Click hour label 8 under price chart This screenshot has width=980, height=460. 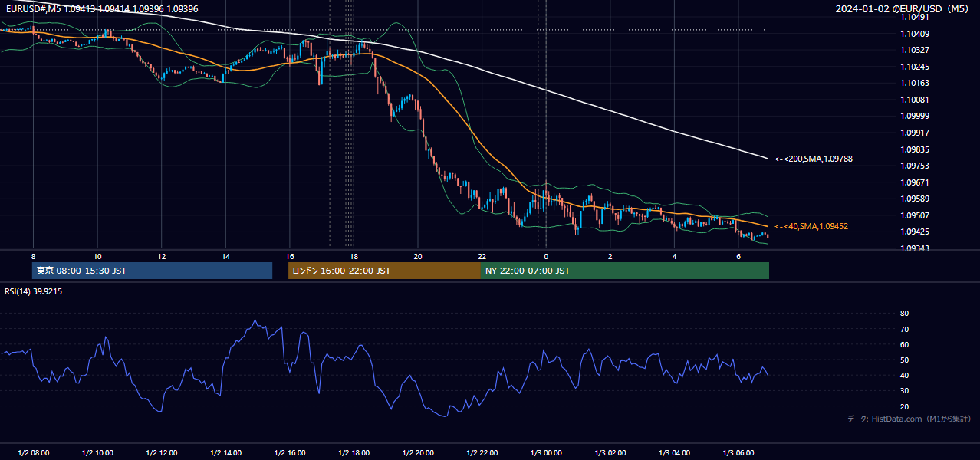33,256
